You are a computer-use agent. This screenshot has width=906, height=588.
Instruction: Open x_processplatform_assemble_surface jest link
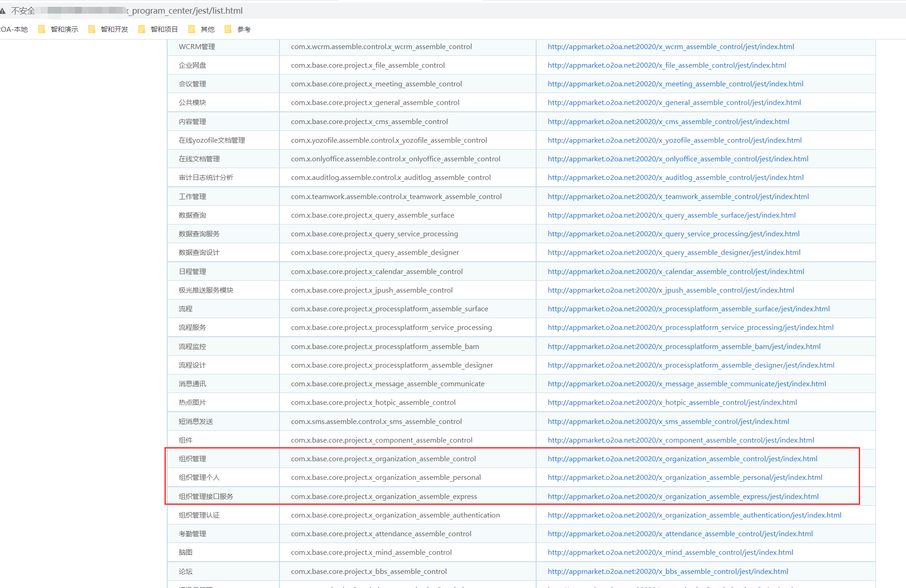[688, 309]
